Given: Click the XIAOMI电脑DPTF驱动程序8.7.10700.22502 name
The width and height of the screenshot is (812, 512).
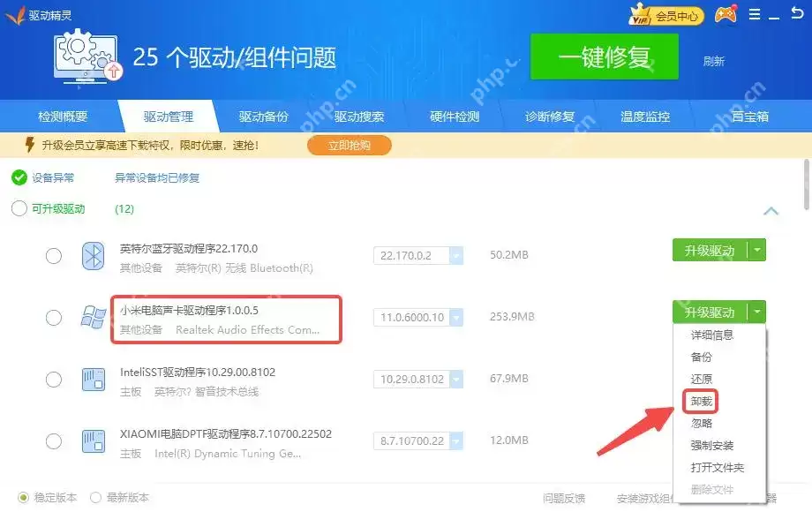Looking at the screenshot, I should click(226, 433).
